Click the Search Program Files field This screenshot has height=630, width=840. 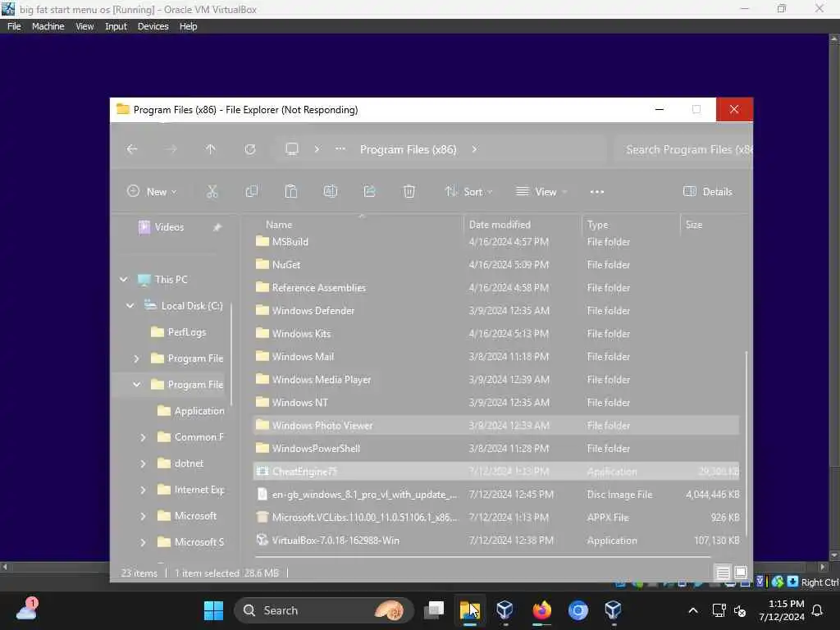(x=683, y=149)
